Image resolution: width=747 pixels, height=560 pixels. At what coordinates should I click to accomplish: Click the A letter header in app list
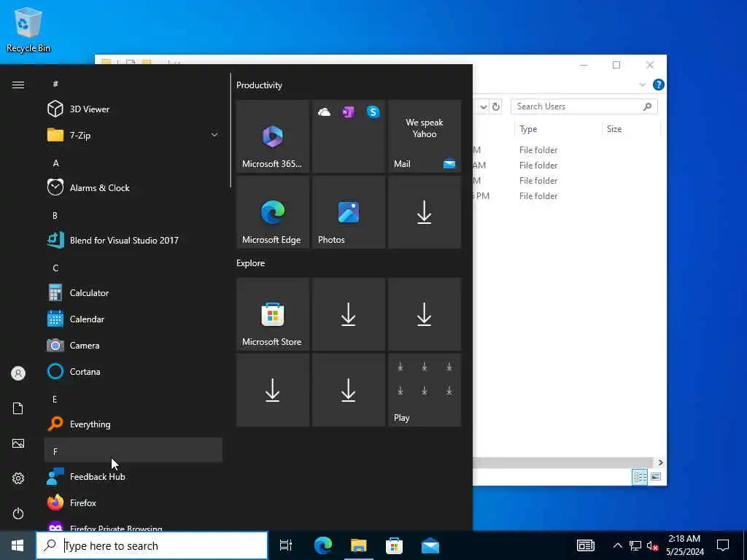point(133,163)
